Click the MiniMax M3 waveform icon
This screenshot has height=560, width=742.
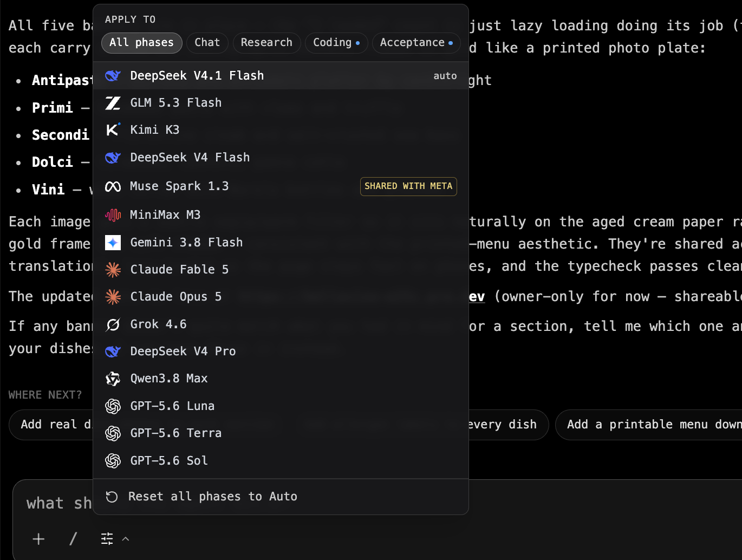(113, 215)
